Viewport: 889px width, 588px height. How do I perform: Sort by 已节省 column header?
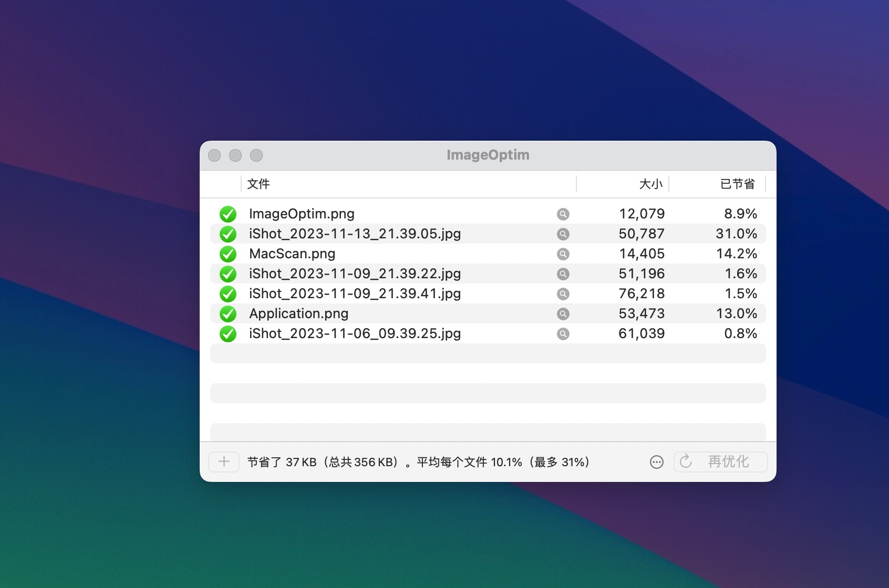[737, 184]
